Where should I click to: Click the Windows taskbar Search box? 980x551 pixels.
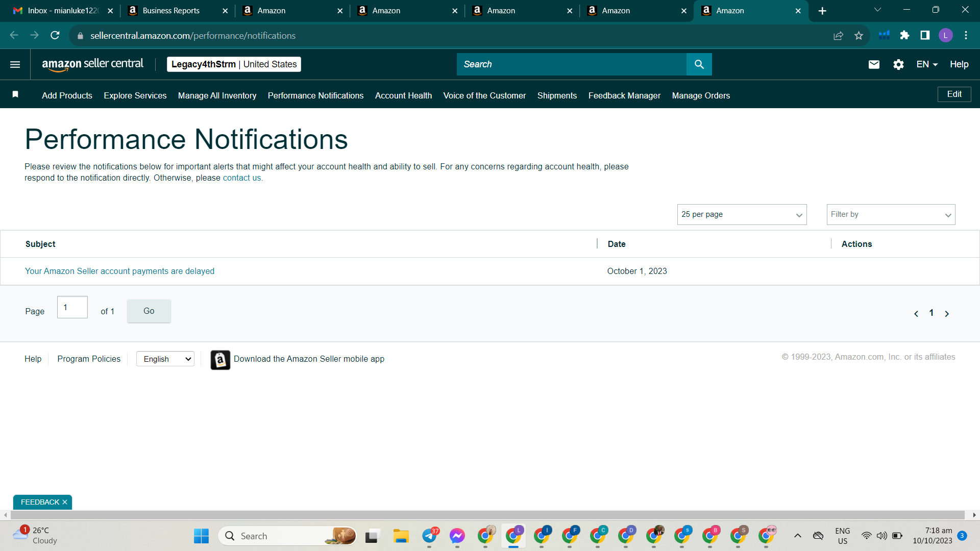(x=288, y=536)
